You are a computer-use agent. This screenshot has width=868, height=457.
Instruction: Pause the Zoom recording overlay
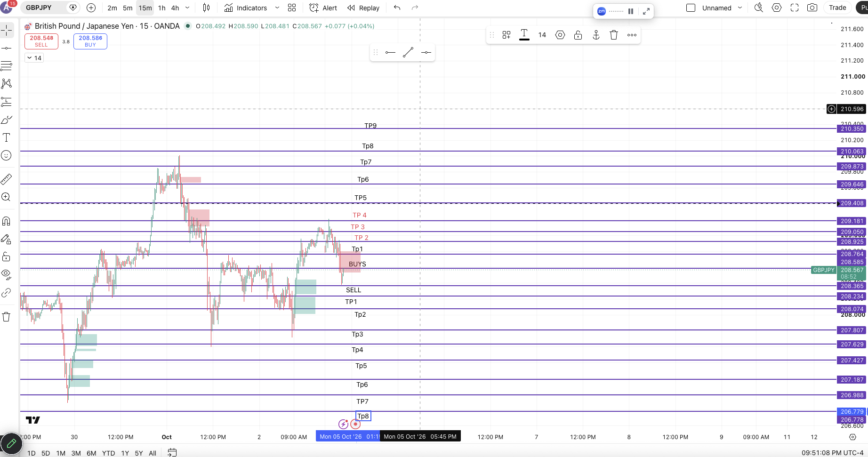[x=631, y=11]
